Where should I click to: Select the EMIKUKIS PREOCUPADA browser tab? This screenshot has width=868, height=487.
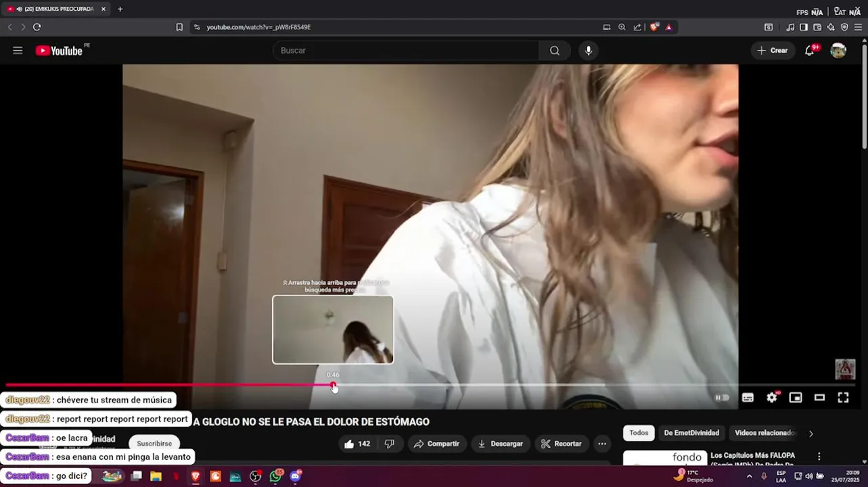tap(55, 9)
